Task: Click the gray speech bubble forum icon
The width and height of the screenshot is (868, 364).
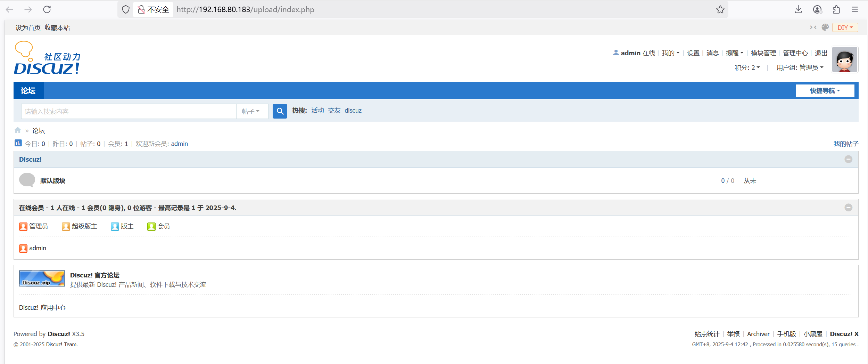Action: 27,180
